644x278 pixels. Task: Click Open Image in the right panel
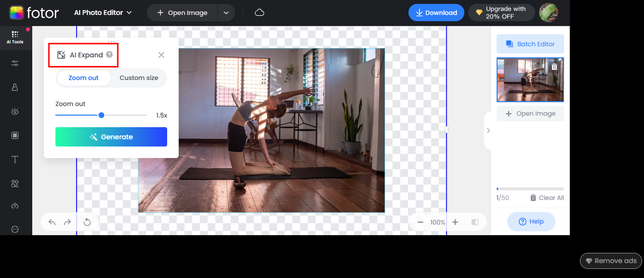click(530, 113)
